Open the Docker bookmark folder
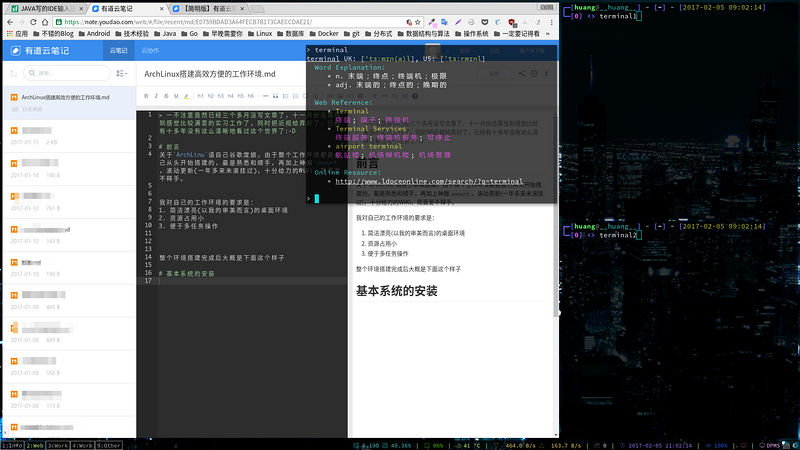Screen dimensions: 800x450 [x=324, y=34]
